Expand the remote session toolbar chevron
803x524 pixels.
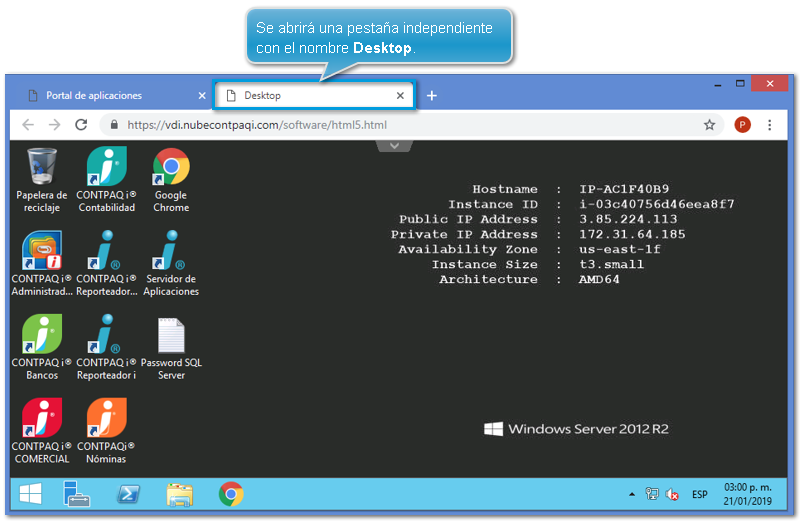394,146
